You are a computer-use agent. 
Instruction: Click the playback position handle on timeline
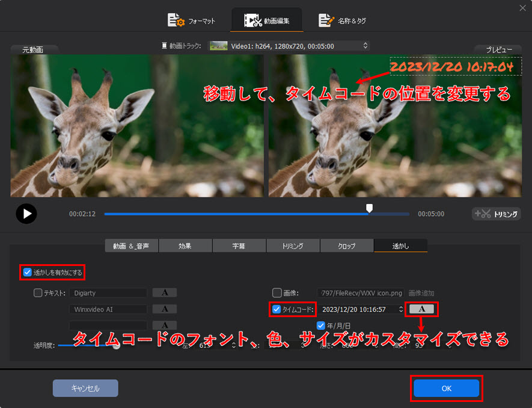pyautogui.click(x=369, y=208)
